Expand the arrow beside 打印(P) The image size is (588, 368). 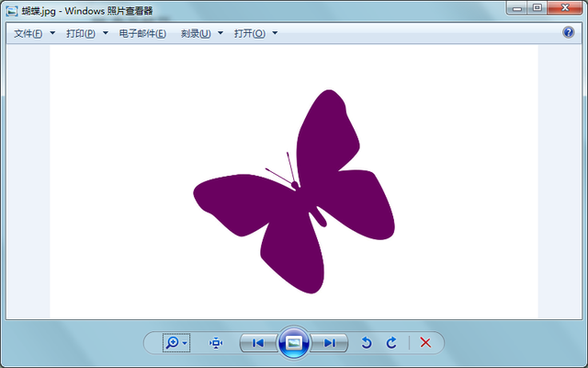106,33
